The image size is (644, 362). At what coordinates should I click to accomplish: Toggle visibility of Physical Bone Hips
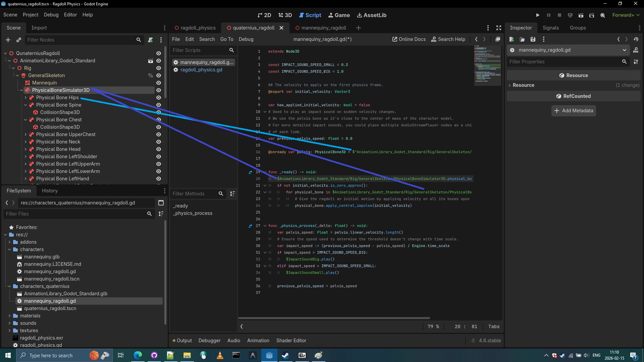(x=159, y=98)
